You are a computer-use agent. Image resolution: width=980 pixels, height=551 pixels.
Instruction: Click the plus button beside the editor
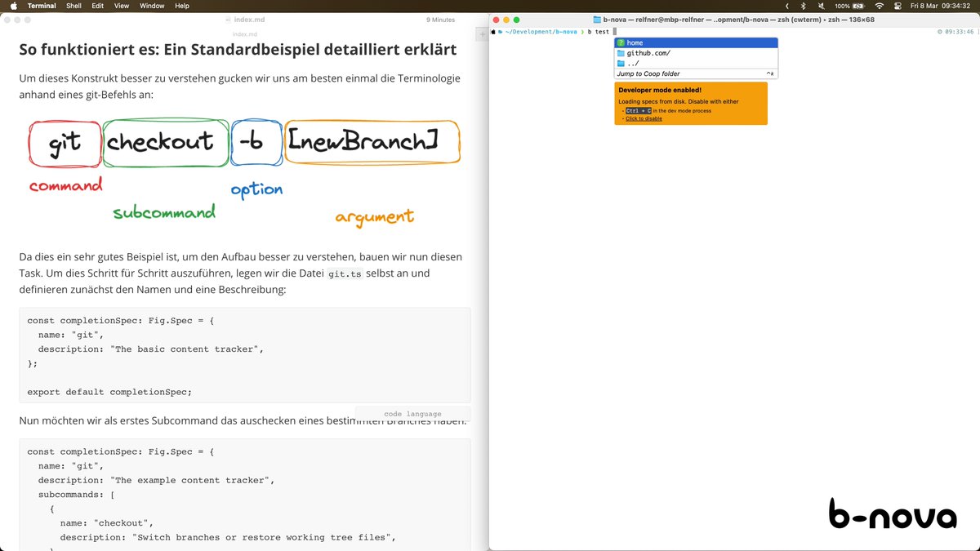pyautogui.click(x=482, y=33)
